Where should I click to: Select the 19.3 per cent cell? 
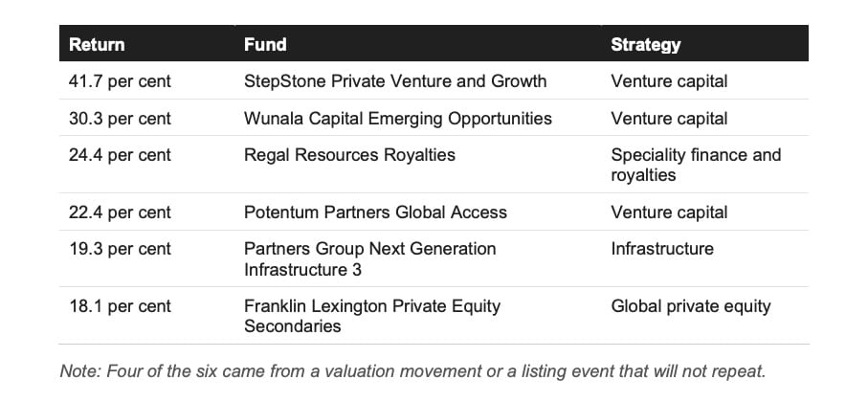[x=121, y=249]
